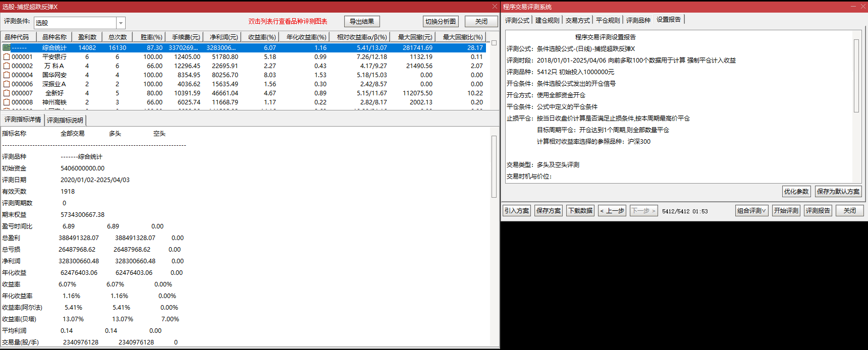Click the 综合统计 row summary icon
This screenshot has width=868, height=350.
[7, 47]
